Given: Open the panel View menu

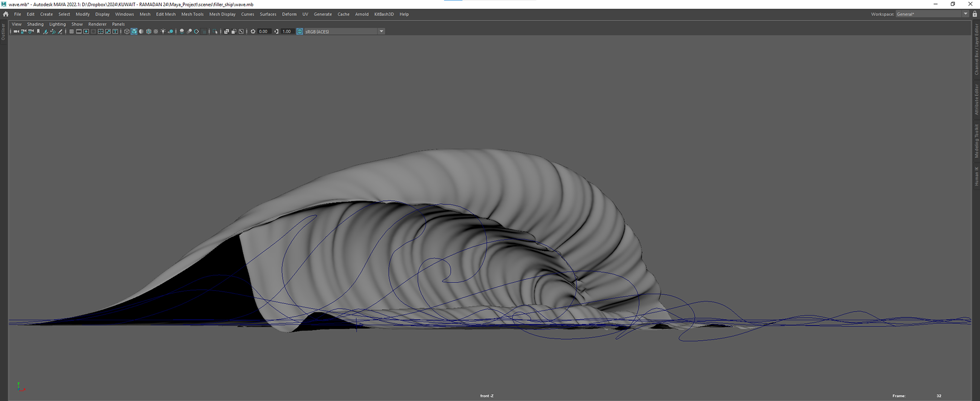Looking at the screenshot, I should point(17,24).
